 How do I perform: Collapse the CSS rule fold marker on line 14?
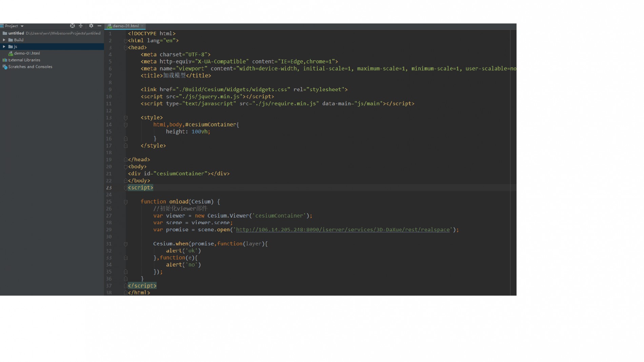click(126, 125)
